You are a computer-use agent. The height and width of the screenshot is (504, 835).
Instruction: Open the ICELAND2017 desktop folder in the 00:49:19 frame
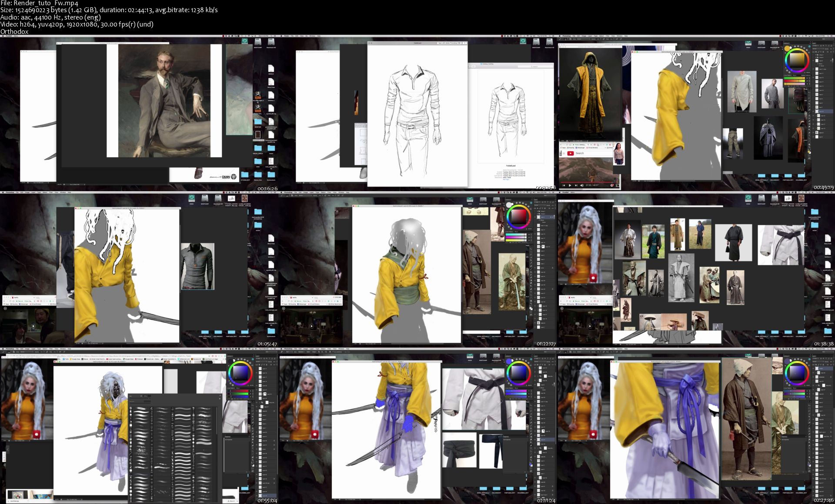pyautogui.click(x=775, y=176)
